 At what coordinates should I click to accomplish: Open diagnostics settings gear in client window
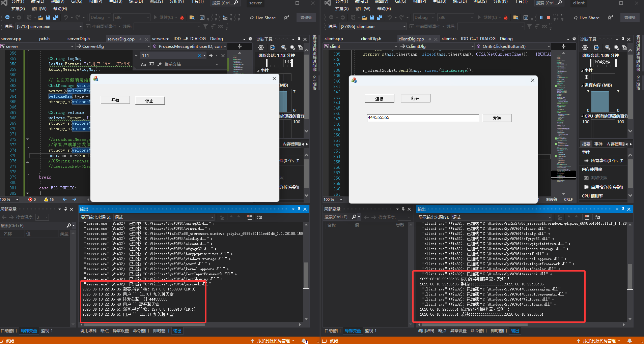pos(585,48)
